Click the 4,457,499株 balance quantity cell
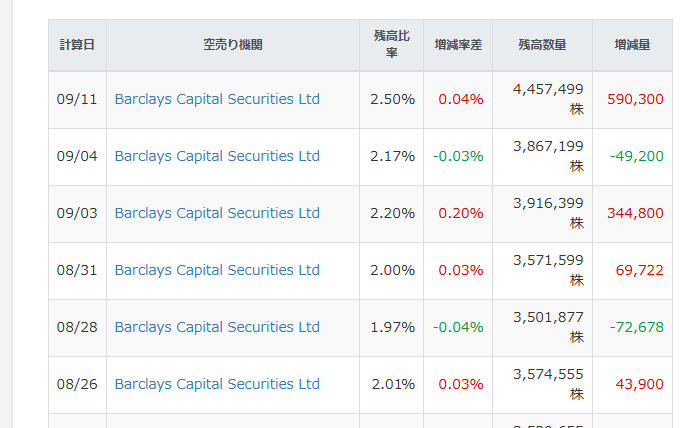The width and height of the screenshot is (689, 428). point(542,100)
